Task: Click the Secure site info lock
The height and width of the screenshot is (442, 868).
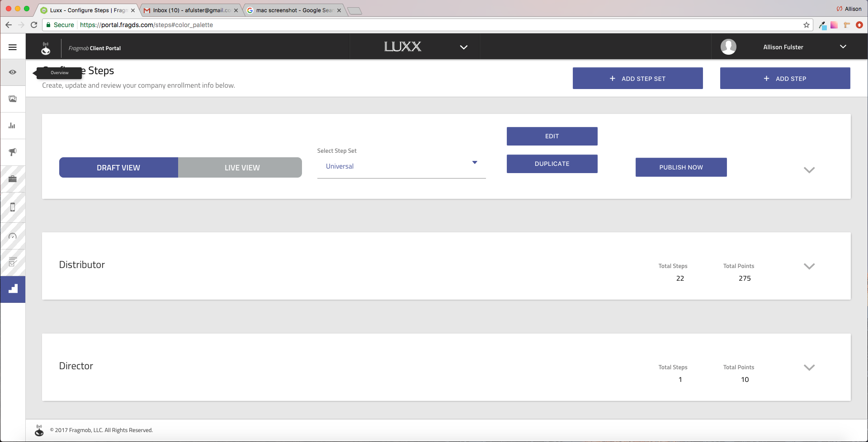Action: click(60, 25)
